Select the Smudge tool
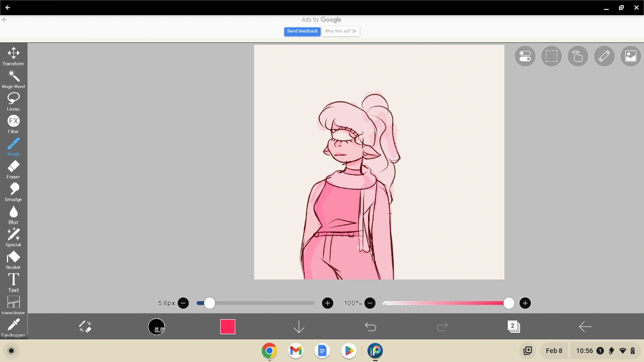The height and width of the screenshot is (362, 644). pyautogui.click(x=13, y=189)
